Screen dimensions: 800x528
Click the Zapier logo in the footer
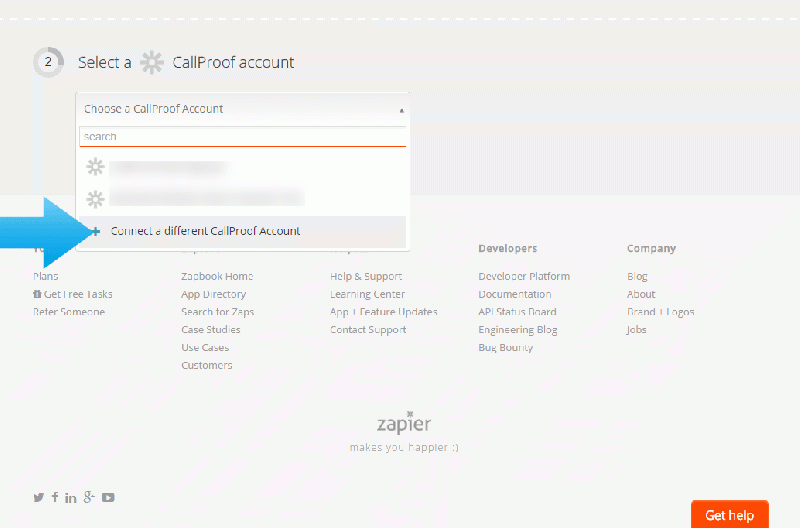(x=404, y=424)
